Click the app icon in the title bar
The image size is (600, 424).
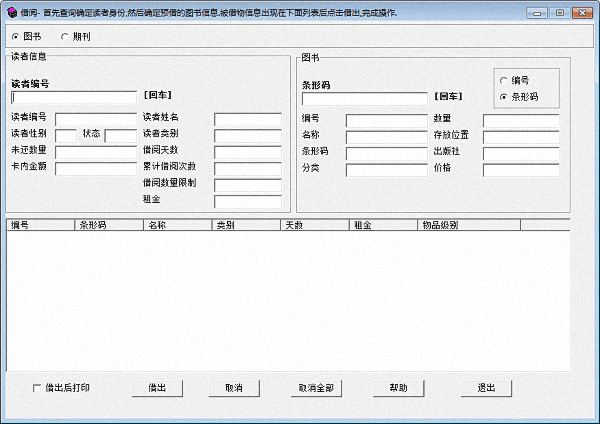[10, 11]
